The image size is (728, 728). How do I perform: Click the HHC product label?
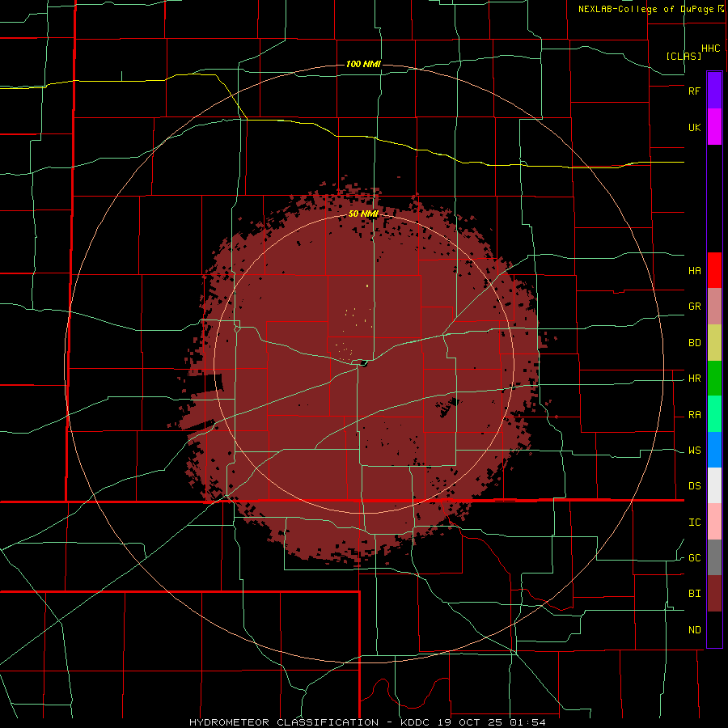coord(711,49)
